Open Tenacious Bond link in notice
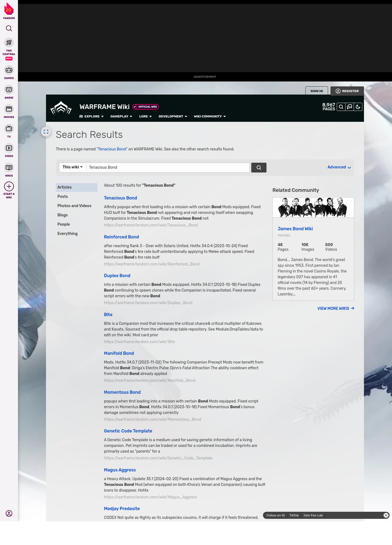The height and width of the screenshot is (545, 392). (112, 149)
